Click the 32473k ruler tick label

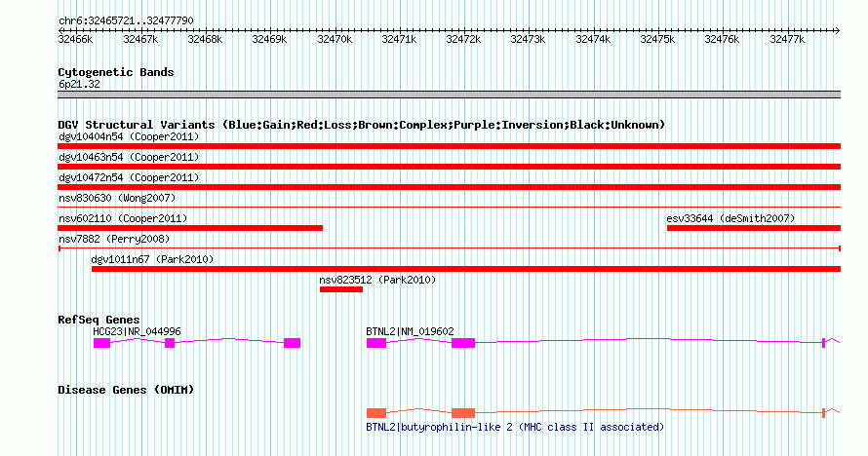tap(528, 40)
